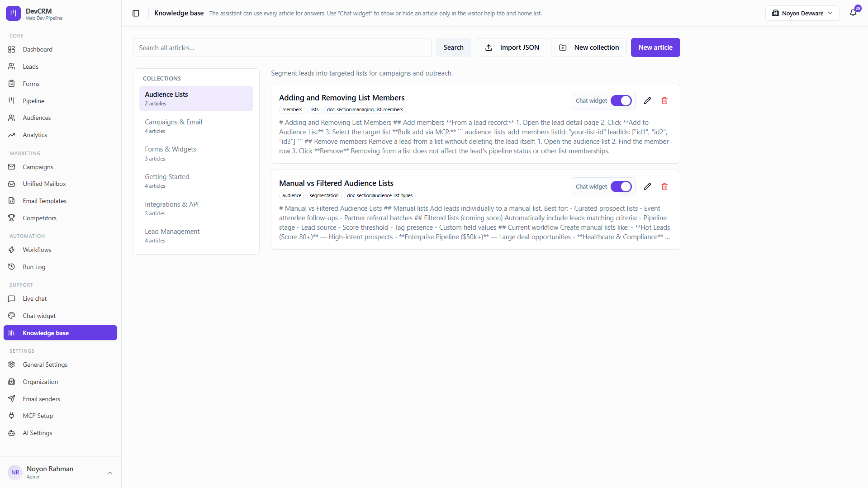Screen dimensions: 868x488
Task: Open Chat widget settings
Action: (x=60, y=316)
